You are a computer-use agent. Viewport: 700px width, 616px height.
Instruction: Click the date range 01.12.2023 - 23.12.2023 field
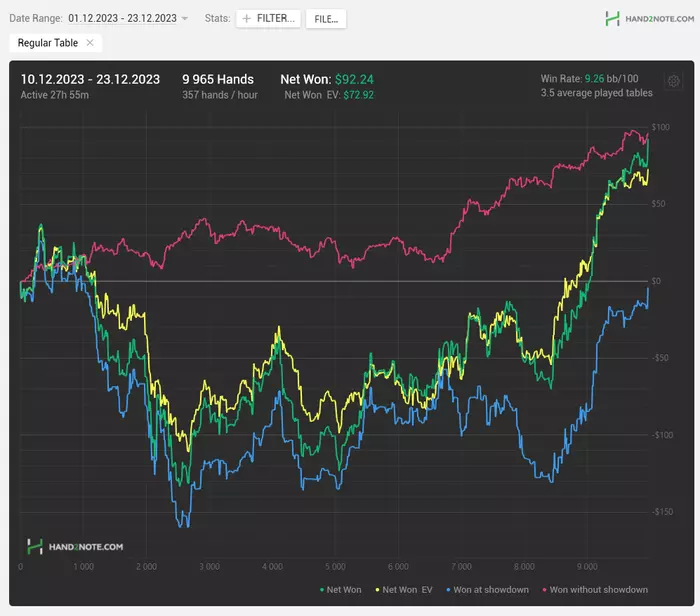click(122, 19)
